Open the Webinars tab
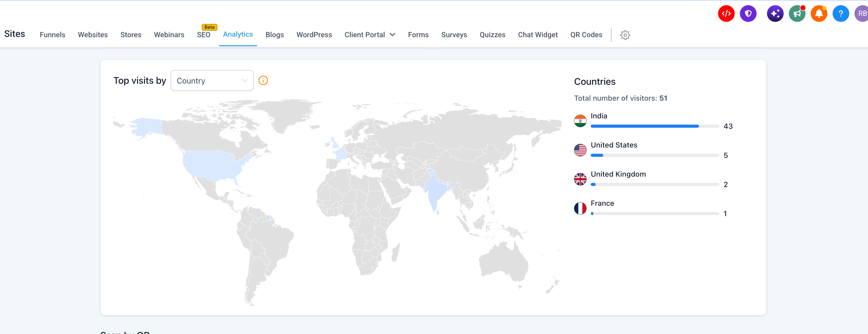The image size is (868, 334). 169,35
